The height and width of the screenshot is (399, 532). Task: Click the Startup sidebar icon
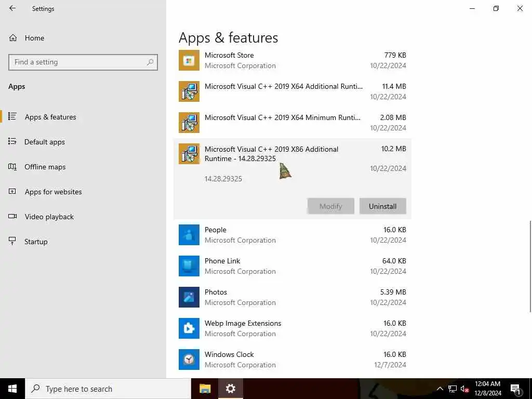click(x=12, y=241)
